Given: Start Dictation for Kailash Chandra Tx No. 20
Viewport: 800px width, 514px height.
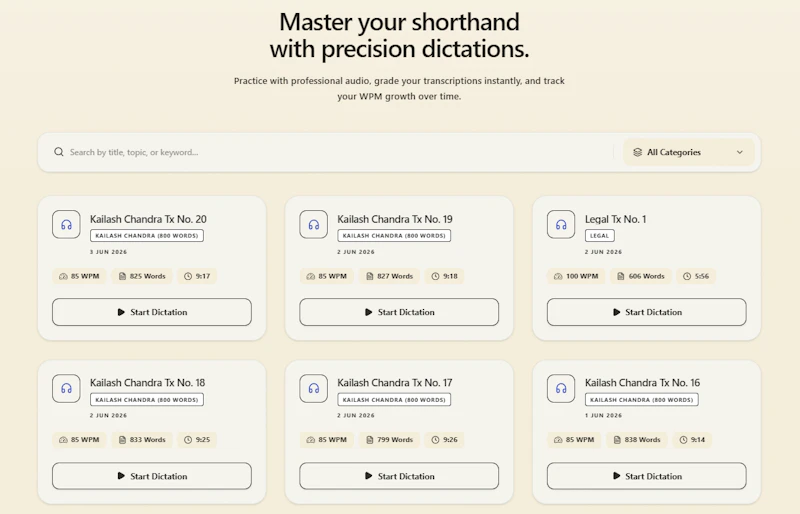Looking at the screenshot, I should [x=152, y=312].
